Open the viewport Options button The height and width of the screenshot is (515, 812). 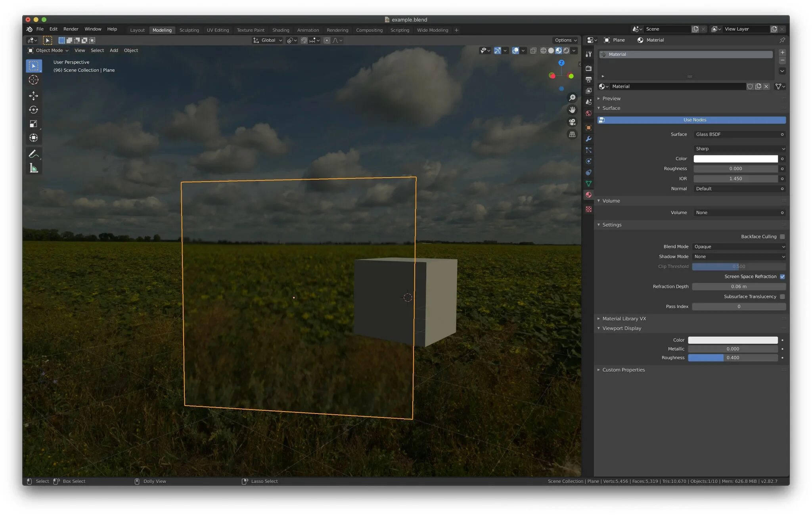pyautogui.click(x=565, y=40)
